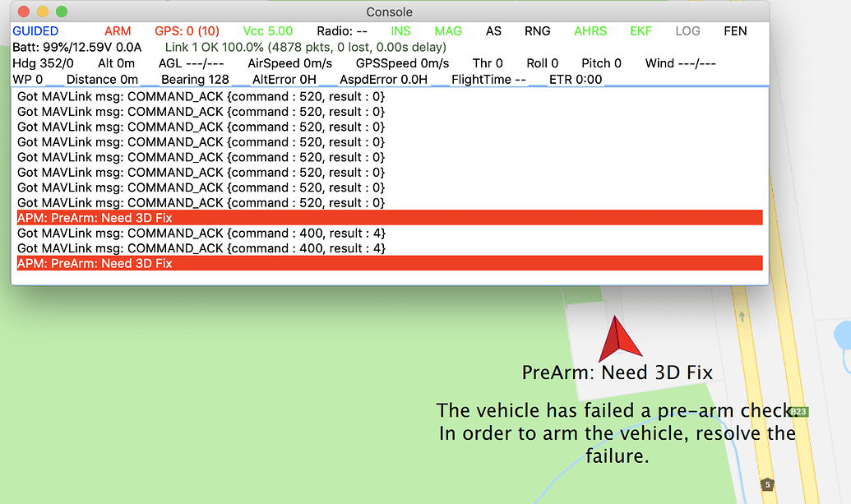Select the GPS: 0 (10) status indicator

[x=186, y=30]
